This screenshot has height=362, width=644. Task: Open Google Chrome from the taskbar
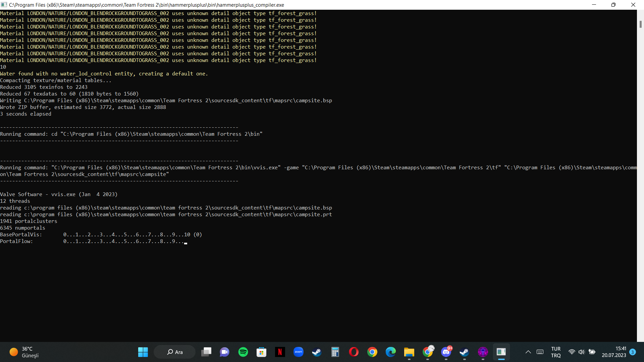[x=372, y=352]
